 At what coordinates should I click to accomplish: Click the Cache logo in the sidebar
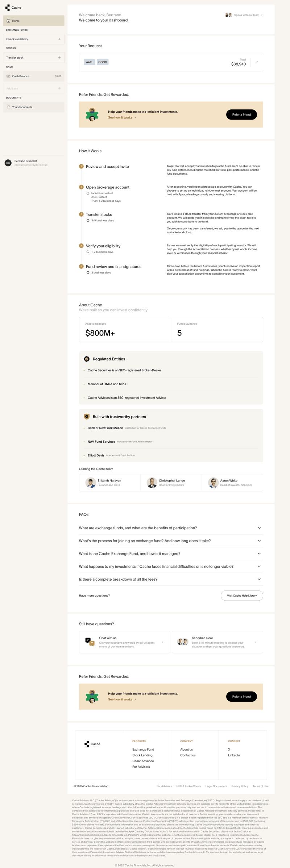13,8
